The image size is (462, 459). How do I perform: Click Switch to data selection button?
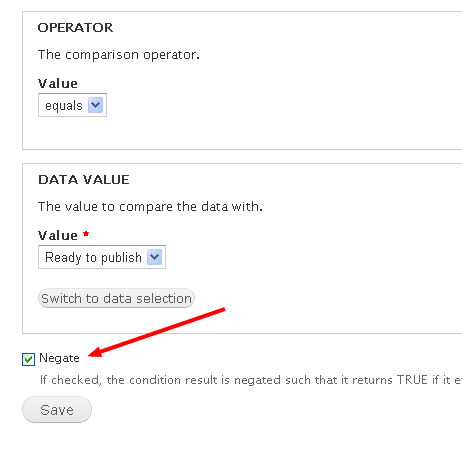click(x=116, y=298)
